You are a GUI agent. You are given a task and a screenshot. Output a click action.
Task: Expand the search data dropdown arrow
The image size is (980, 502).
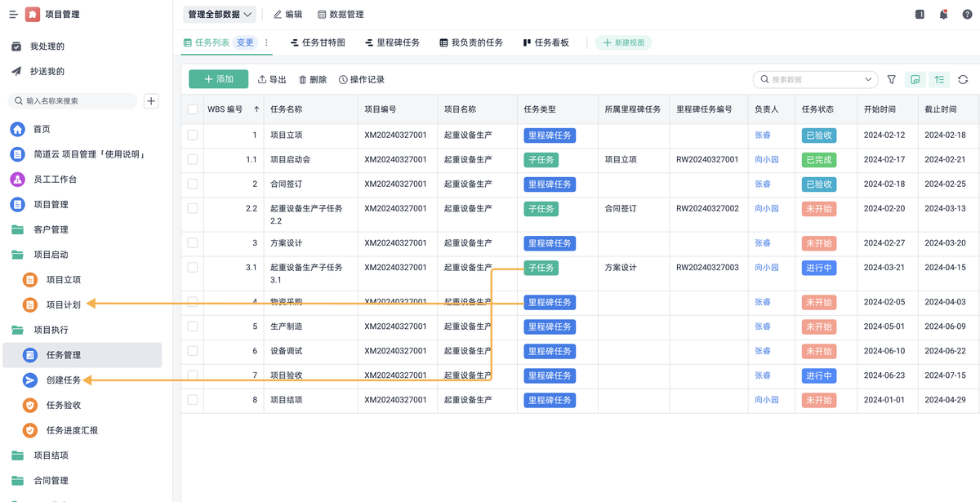pos(868,79)
